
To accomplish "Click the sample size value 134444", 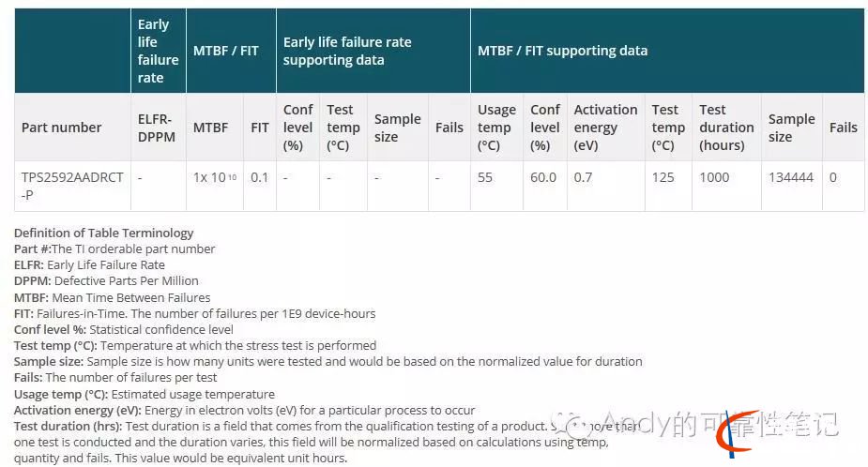I will click(790, 177).
